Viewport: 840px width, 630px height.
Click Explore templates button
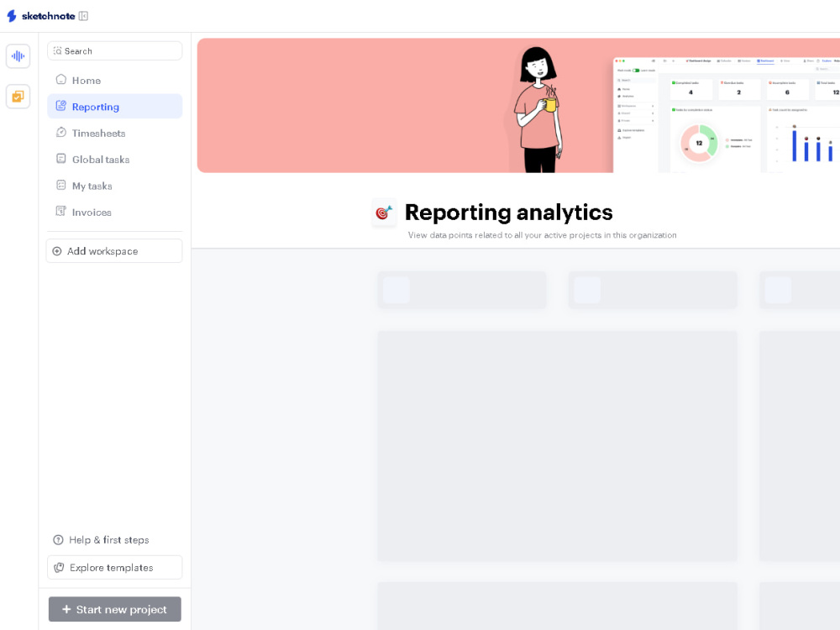[x=114, y=567]
